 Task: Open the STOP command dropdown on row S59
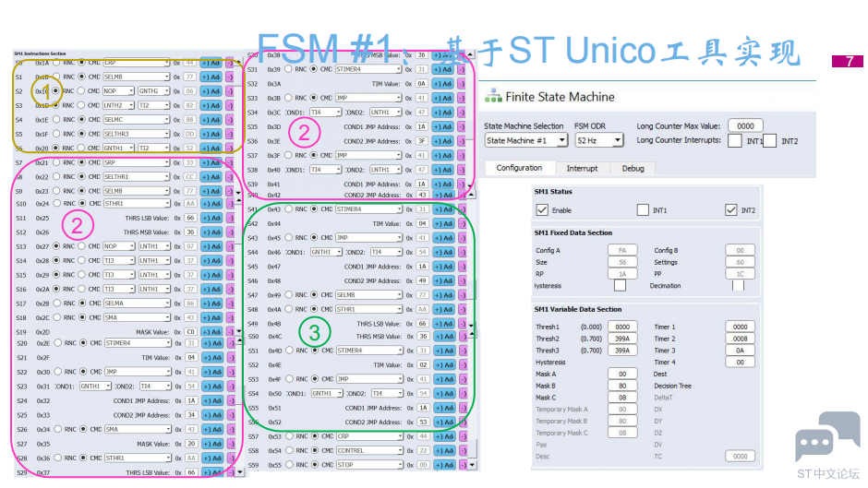pyautogui.click(x=369, y=465)
